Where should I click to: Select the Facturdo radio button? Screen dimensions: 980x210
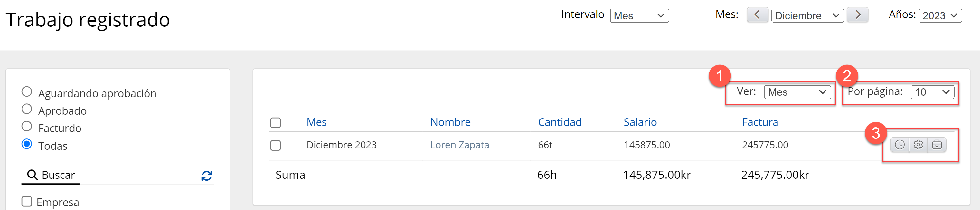27,126
